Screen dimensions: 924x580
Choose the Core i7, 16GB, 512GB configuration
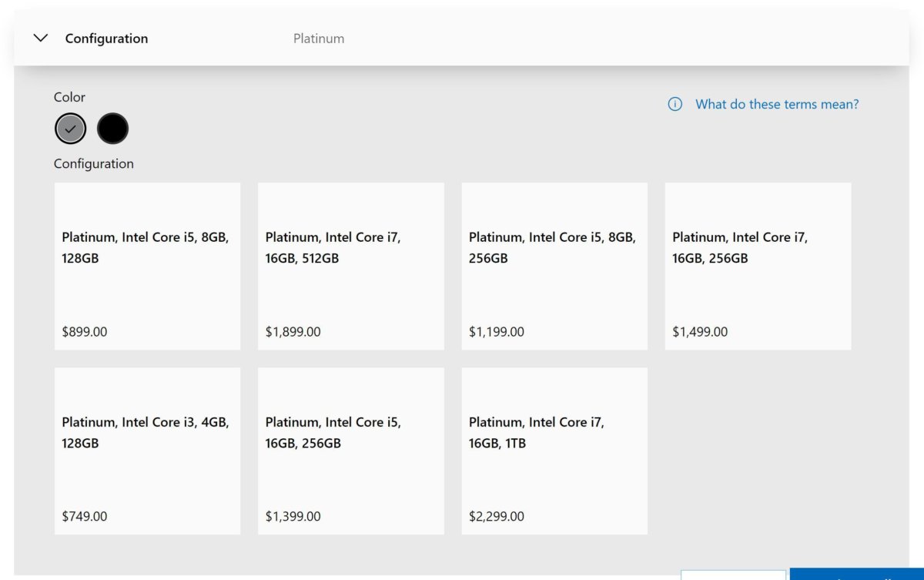tap(351, 267)
